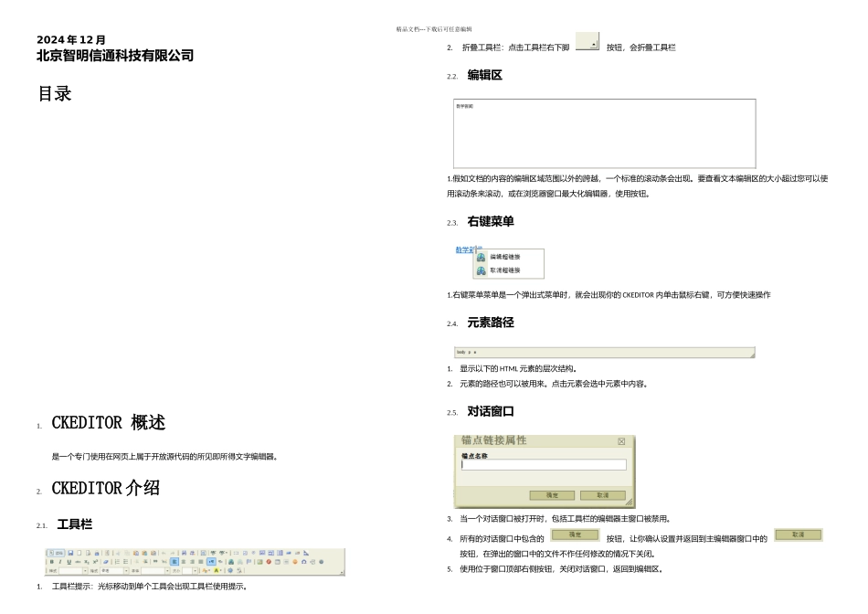Image resolution: width=868 pixels, height=614 pixels.
Task: Click the 'CKEDITOR 介绍' heading
Action: click(x=106, y=488)
